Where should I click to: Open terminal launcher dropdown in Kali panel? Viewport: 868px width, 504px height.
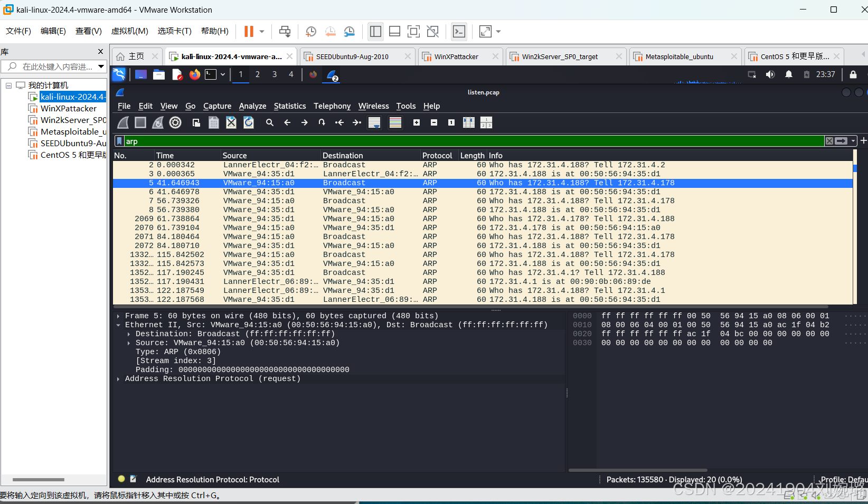[x=223, y=74]
